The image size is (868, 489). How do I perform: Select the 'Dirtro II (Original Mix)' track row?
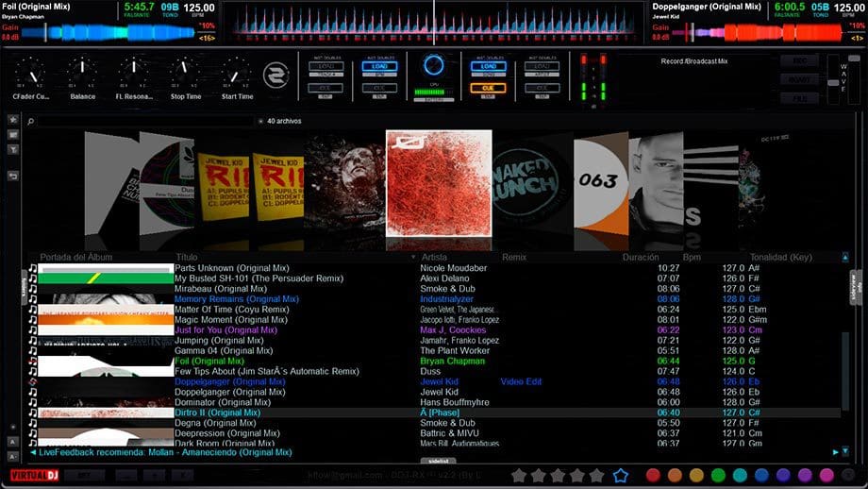(x=435, y=413)
